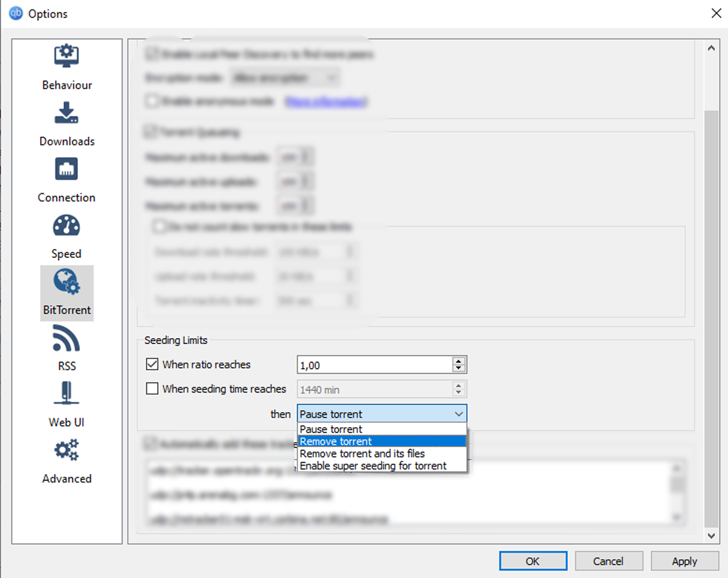Disable the 'When ratio reaches' checkbox

(x=152, y=364)
